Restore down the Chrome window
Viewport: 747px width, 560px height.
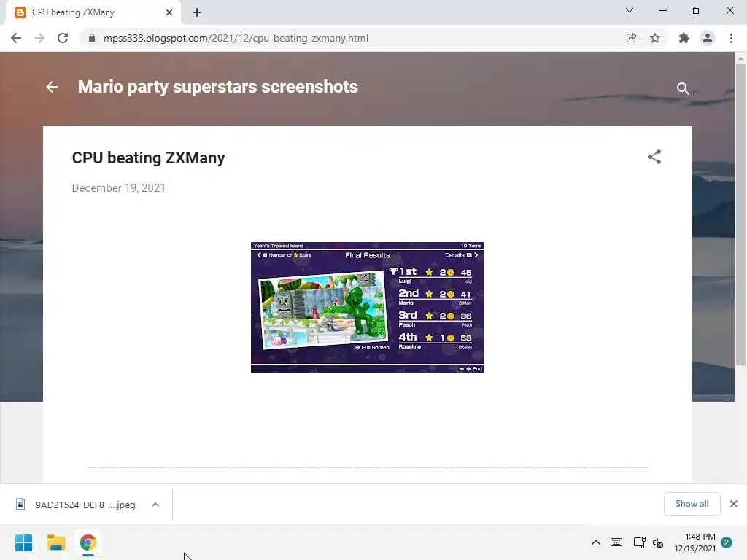click(697, 10)
